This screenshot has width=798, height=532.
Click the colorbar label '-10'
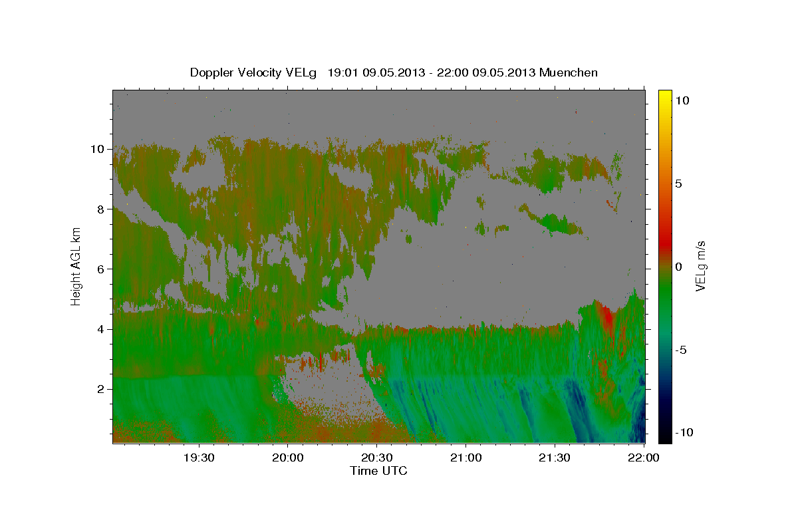[x=684, y=433]
